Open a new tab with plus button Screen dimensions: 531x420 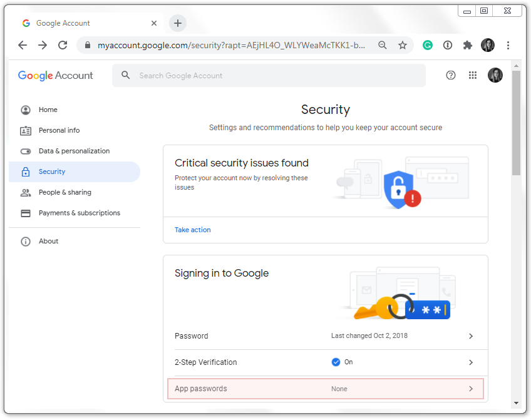pyautogui.click(x=178, y=23)
